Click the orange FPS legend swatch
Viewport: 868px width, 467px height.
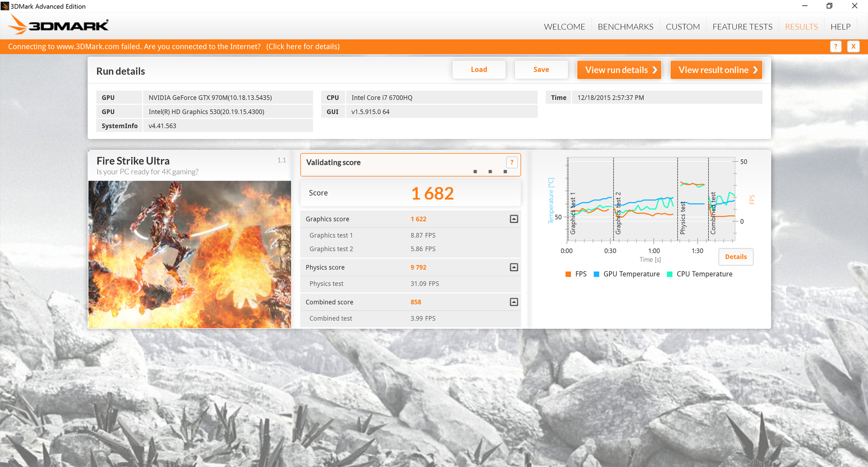568,274
